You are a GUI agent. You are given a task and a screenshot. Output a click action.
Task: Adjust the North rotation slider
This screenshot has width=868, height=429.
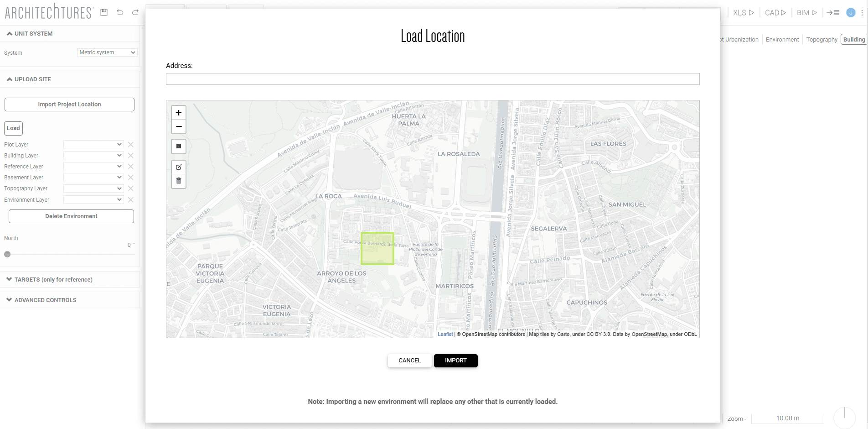7,254
